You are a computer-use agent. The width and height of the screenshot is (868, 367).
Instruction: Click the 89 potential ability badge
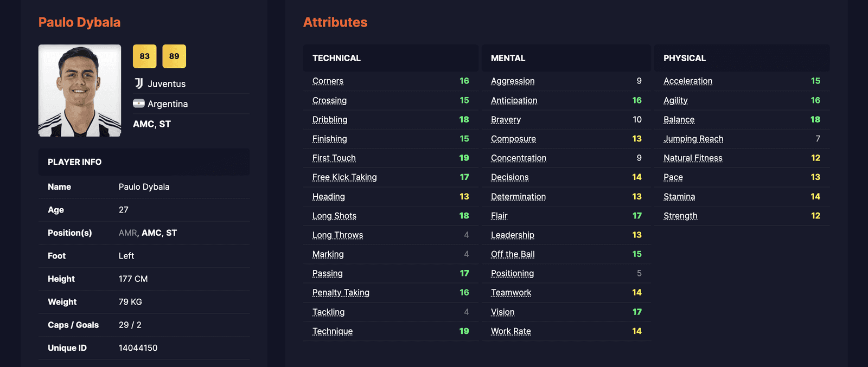click(x=174, y=56)
